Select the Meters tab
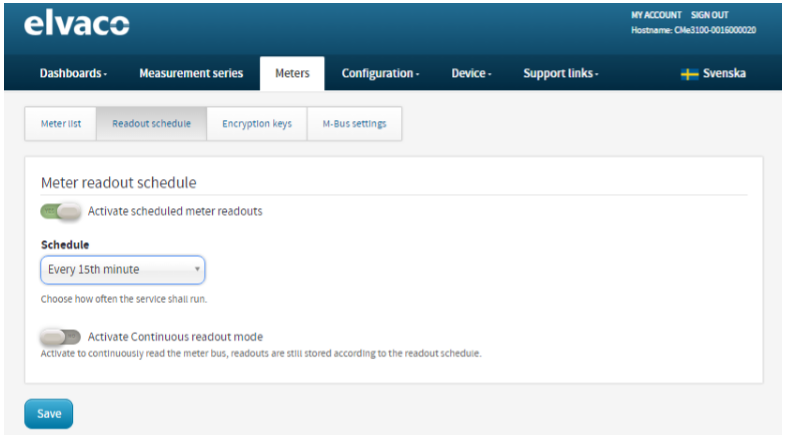 [x=292, y=73]
